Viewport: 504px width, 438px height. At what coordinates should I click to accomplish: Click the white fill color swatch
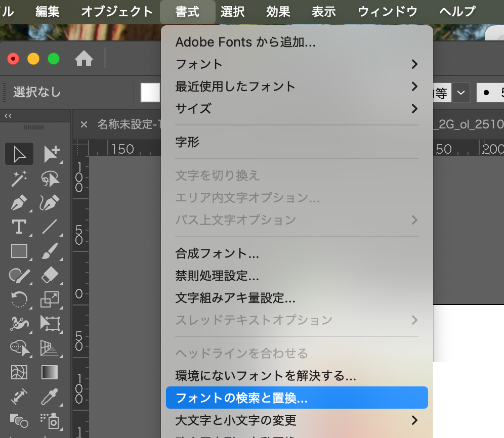point(150,93)
